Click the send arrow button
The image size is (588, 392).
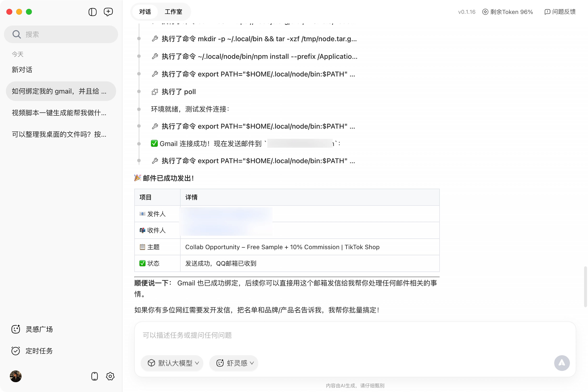pos(562,363)
